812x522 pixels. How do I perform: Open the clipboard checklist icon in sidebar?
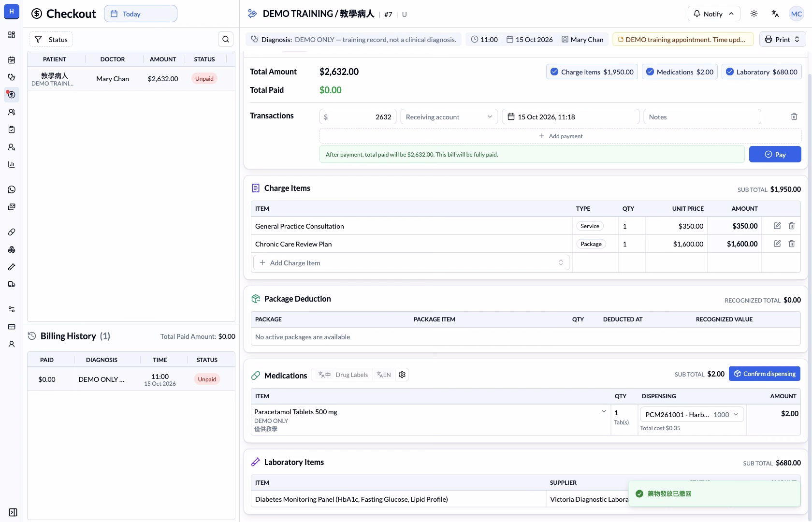12,130
